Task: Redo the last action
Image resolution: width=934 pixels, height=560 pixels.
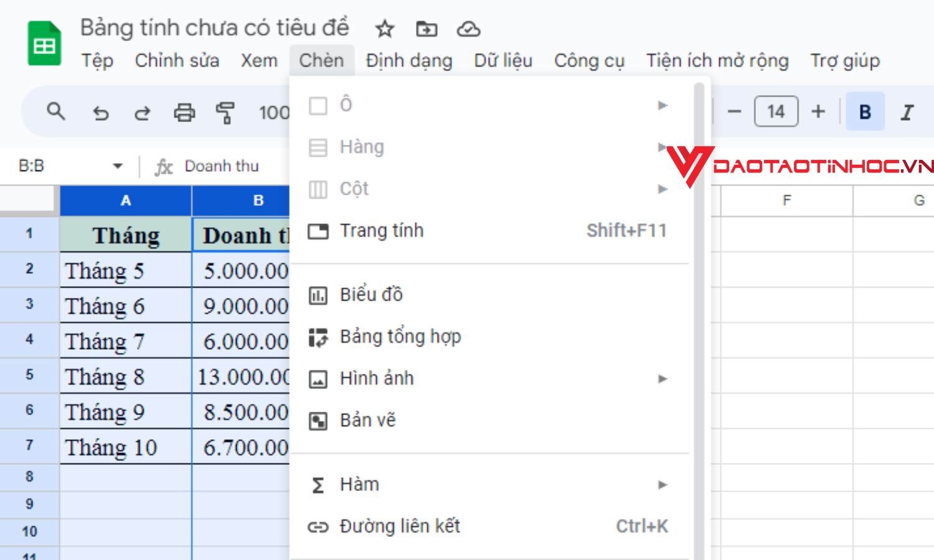Action: click(x=142, y=112)
